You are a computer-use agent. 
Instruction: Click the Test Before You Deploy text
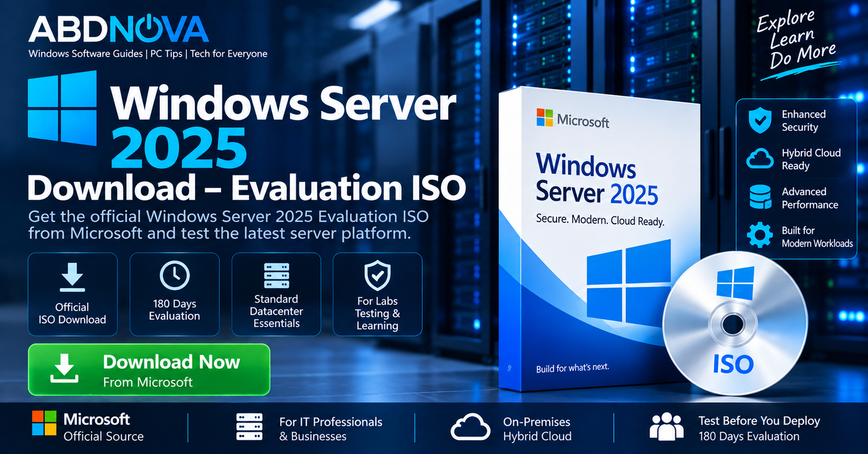tap(759, 421)
